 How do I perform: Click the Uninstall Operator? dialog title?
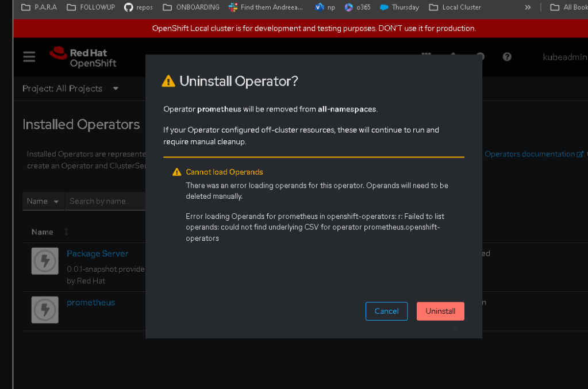pos(239,81)
